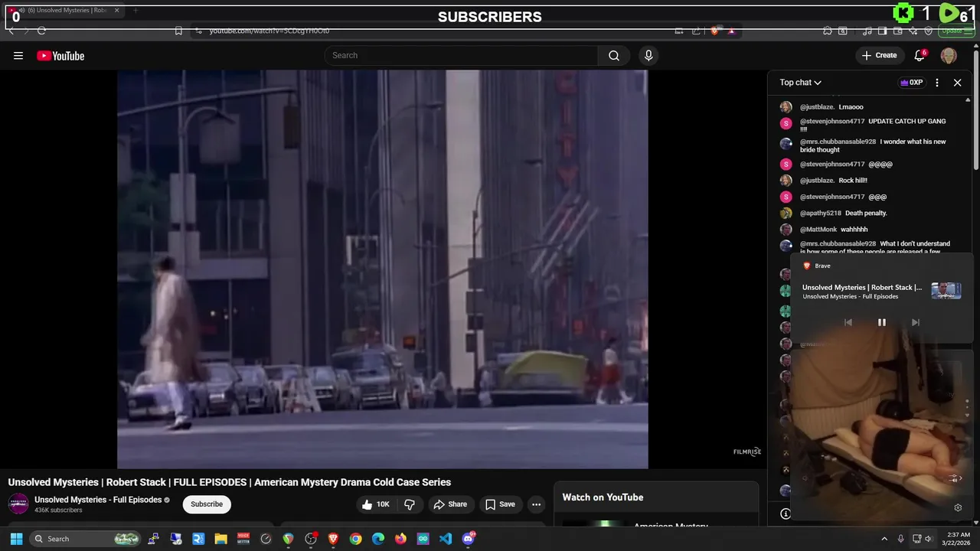Image resolution: width=980 pixels, height=551 pixels.
Task: Open File Explorer from taskbar
Action: (x=220, y=539)
